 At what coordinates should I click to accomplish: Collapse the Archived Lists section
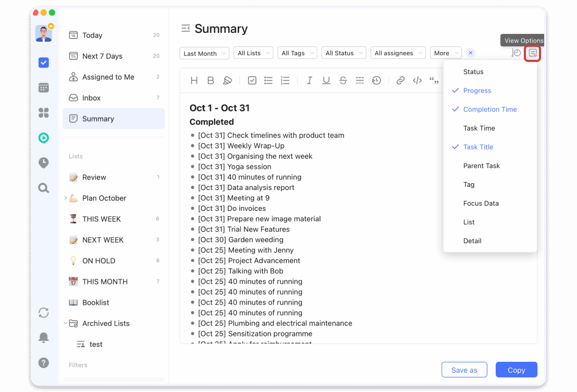(x=65, y=323)
